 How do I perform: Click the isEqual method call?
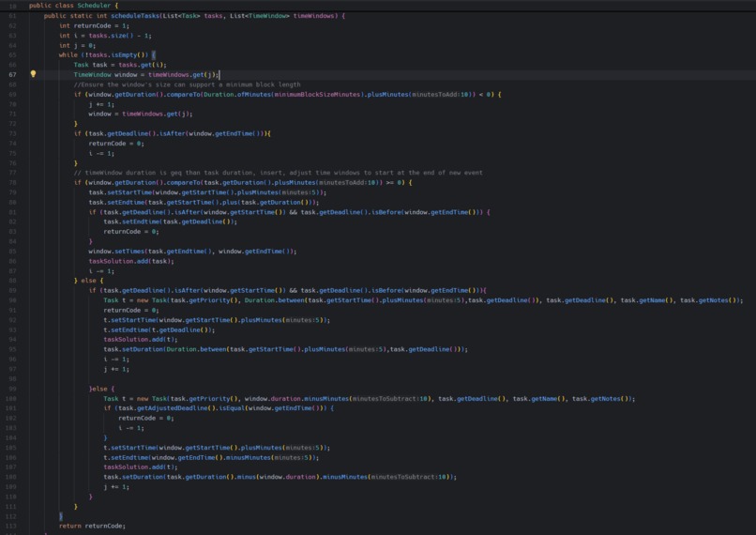click(x=234, y=408)
